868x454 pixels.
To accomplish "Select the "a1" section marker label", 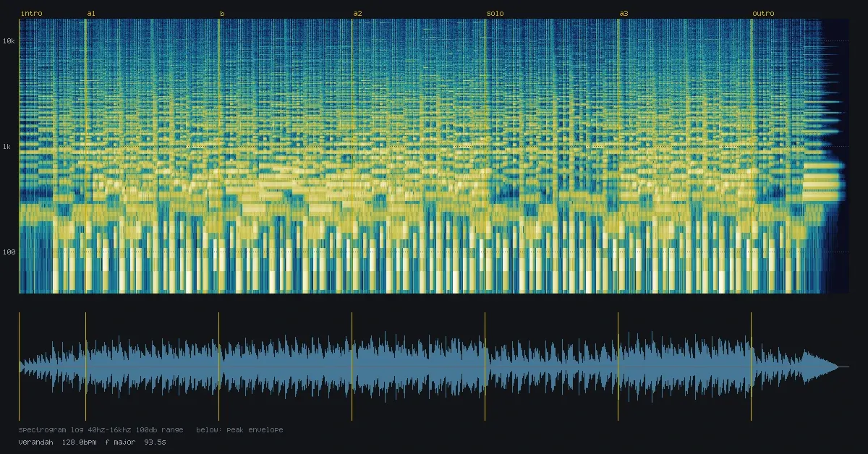I will point(91,13).
